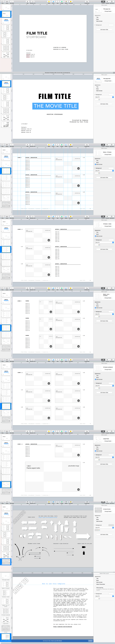Open Color Fill dropdown in Large frame inspector
The height and width of the screenshot is (644, 115).
tap(104, 457)
